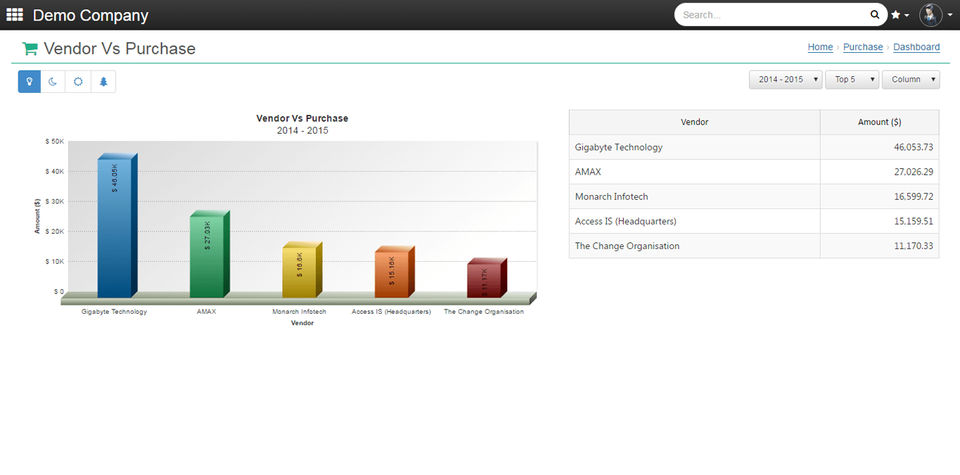Open the Purchase breadcrumb link
960x475 pixels.
[863, 47]
